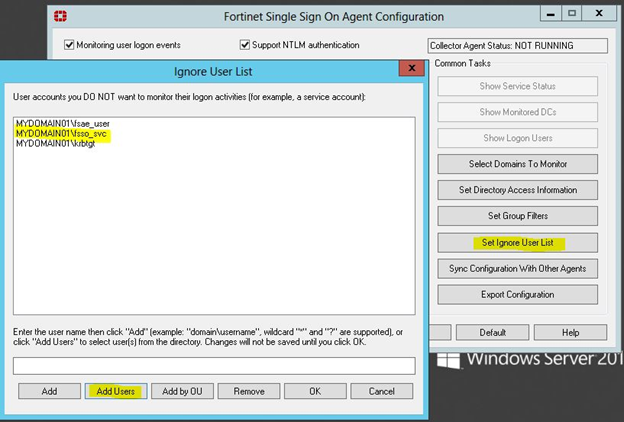Select MYDOMAIN01\krbtgt in ignore list

point(56,144)
